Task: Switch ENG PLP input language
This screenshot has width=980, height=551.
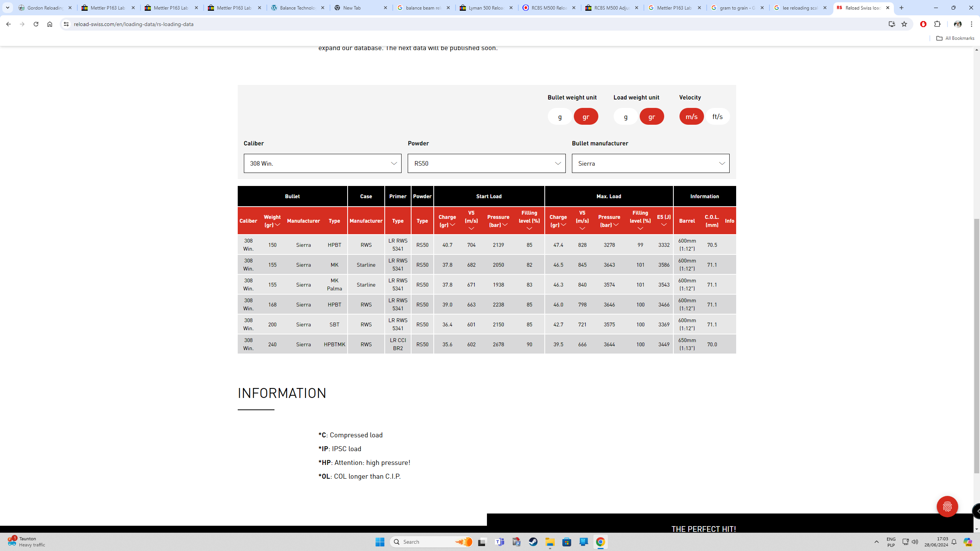Action: point(891,542)
